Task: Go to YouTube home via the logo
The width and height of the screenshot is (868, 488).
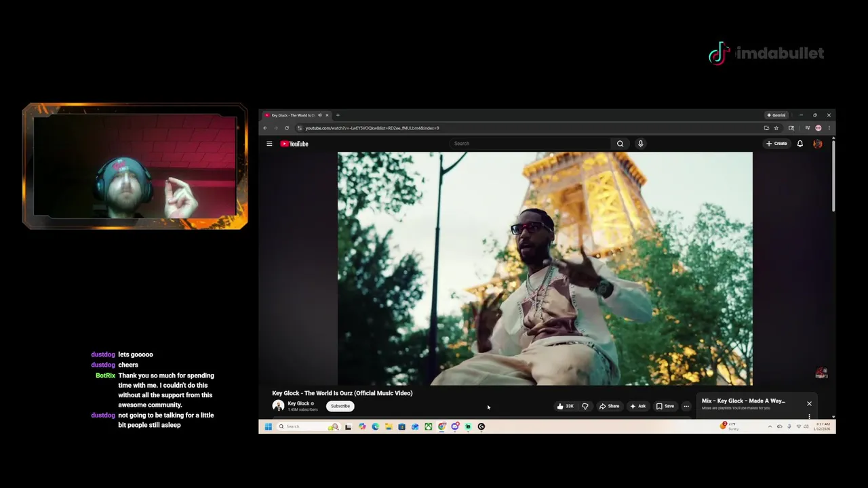Action: click(294, 144)
